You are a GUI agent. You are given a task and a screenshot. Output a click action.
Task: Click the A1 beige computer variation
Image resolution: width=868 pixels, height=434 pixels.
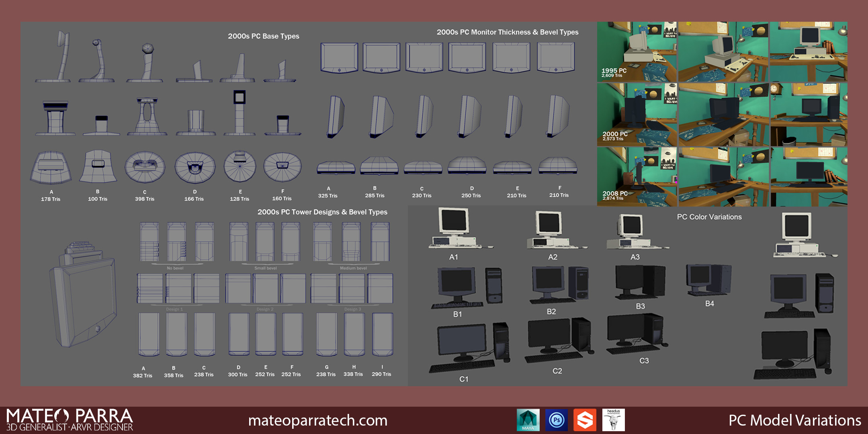454,231
